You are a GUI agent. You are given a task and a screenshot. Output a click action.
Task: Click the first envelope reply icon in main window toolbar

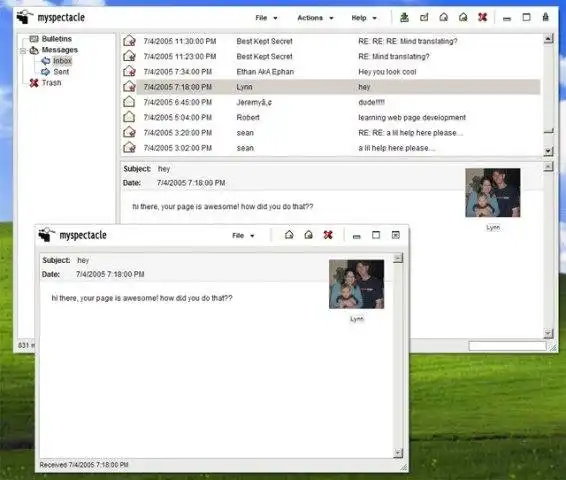[x=444, y=17]
